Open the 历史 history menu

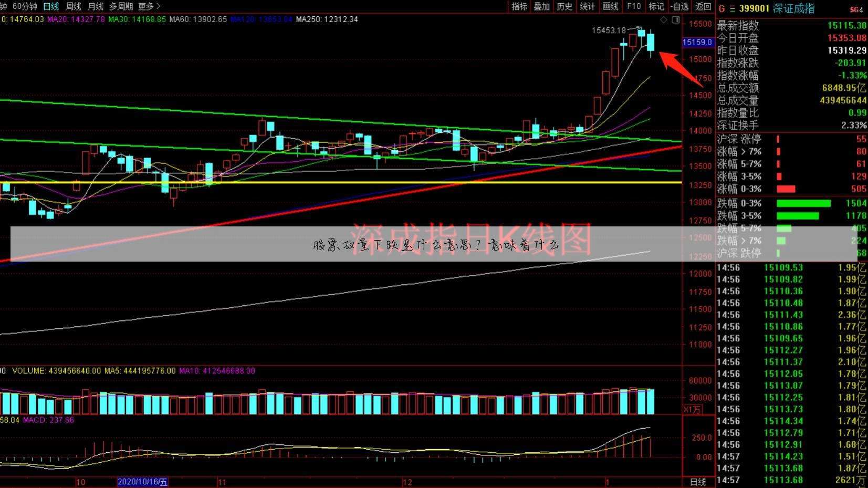click(564, 6)
